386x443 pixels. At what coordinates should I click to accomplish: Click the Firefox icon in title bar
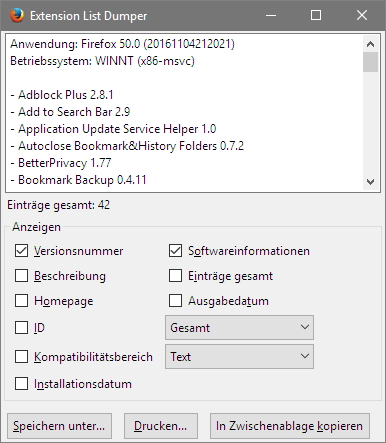point(16,15)
